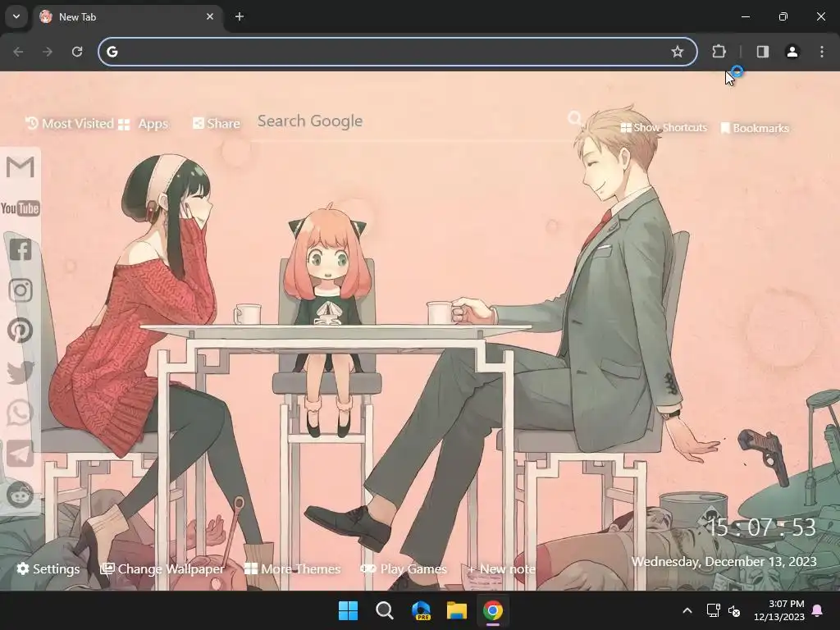The width and height of the screenshot is (840, 630).
Task: Open File Explorer from the taskbar
Action: 457,610
